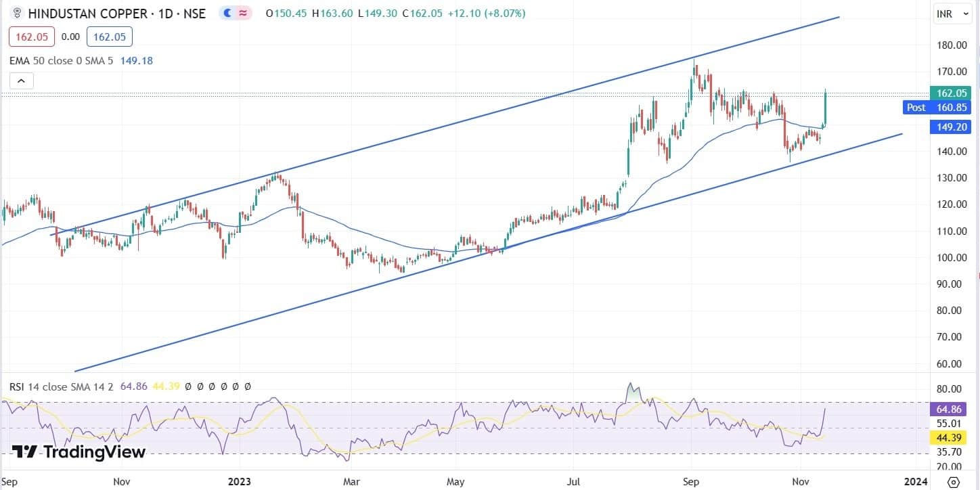
Task: Collapse the indicator legend with arrow button
Action: 21,81
